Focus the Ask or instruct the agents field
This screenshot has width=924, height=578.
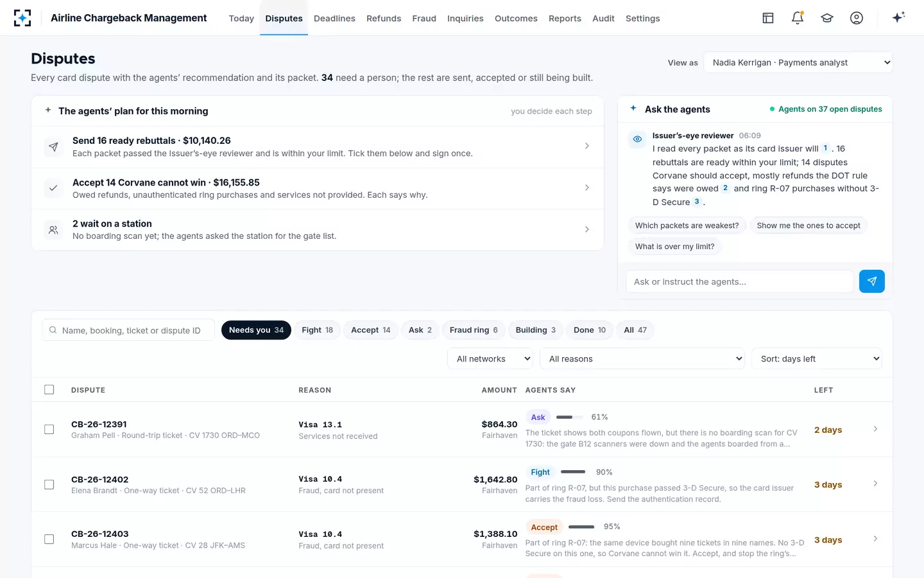click(x=739, y=281)
